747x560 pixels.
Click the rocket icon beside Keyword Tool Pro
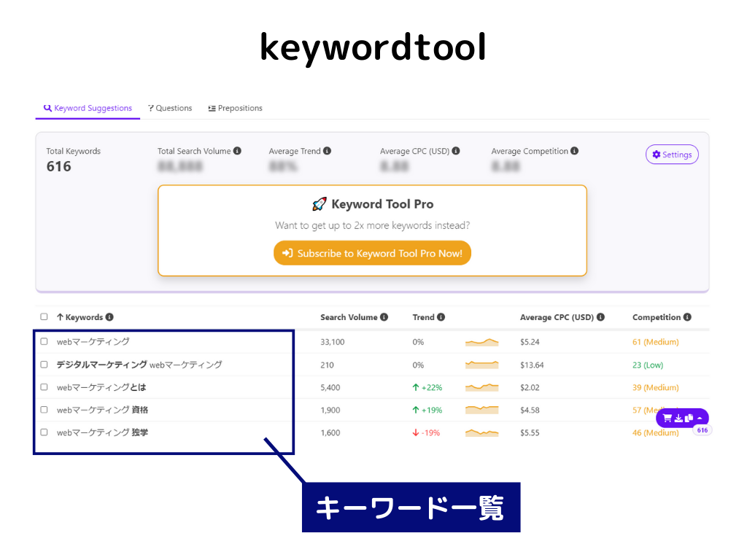pyautogui.click(x=320, y=204)
